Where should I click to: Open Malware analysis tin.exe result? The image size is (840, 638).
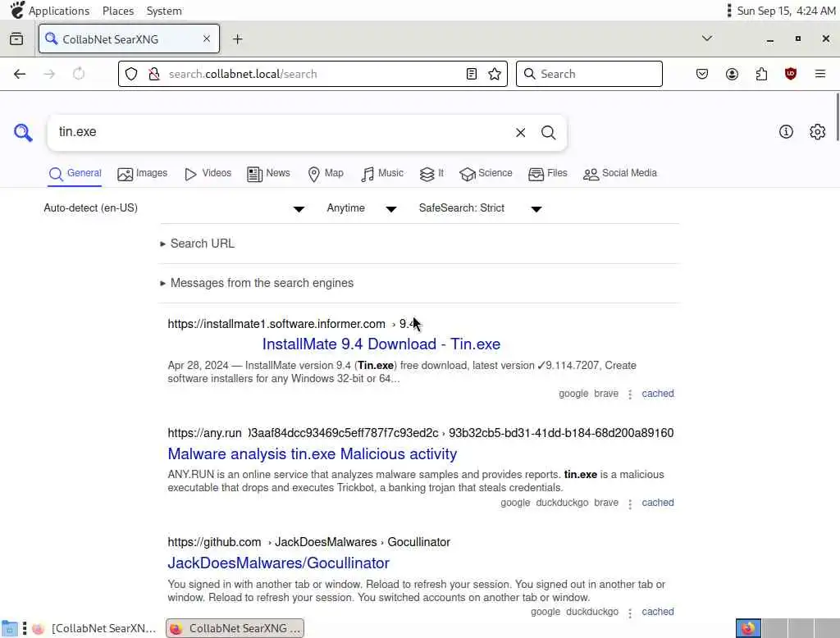pyautogui.click(x=313, y=453)
